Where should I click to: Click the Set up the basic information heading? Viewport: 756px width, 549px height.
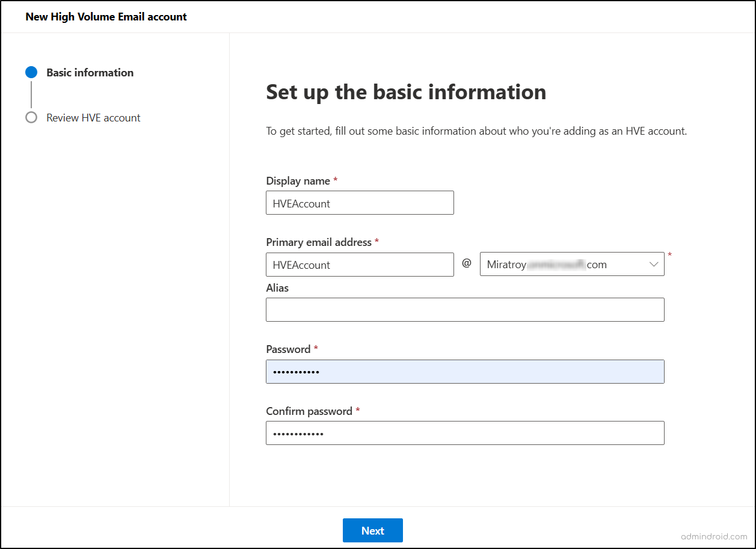coord(406,92)
